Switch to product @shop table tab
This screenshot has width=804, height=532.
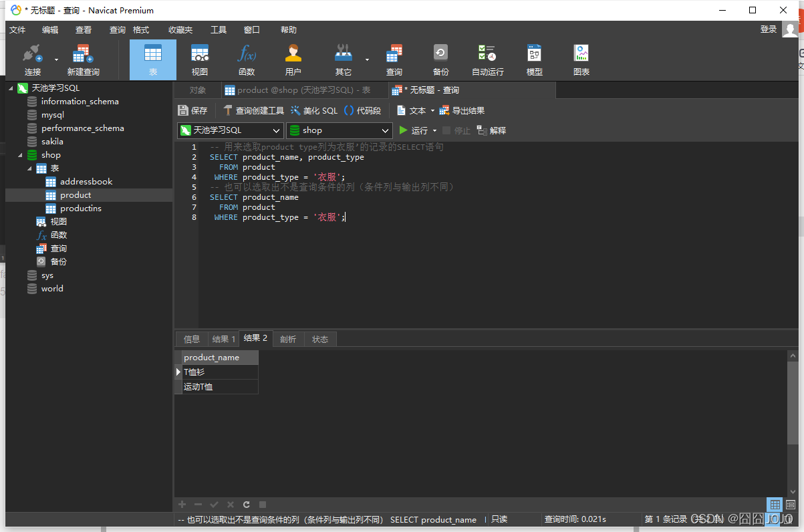(x=304, y=90)
